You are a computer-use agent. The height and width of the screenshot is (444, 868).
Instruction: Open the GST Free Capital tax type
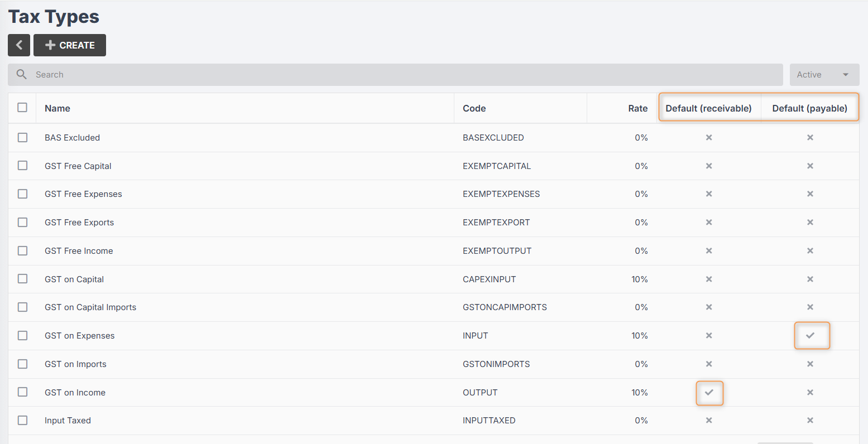(x=78, y=166)
